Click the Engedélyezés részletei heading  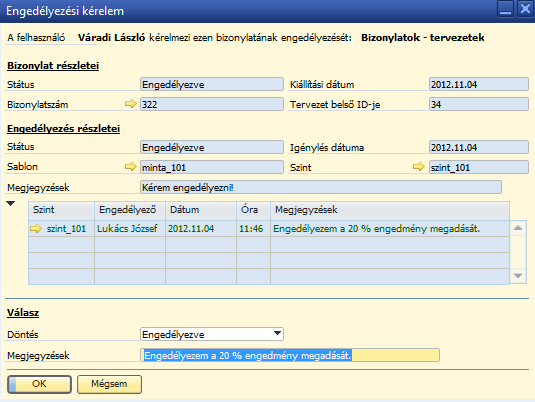coord(63,129)
